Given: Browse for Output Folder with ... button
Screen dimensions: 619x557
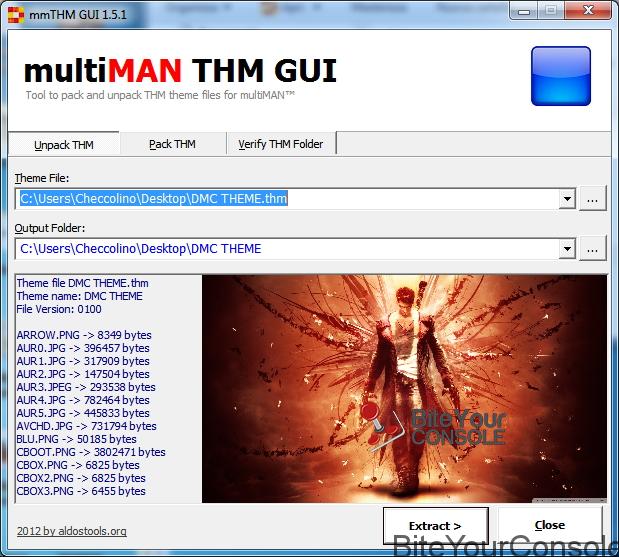Looking at the screenshot, I should point(592,248).
